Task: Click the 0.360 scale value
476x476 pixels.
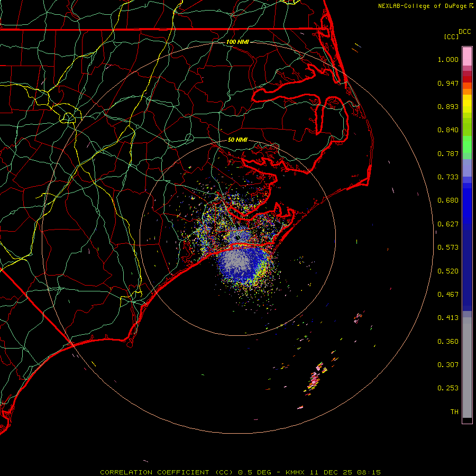Action: 448,342
